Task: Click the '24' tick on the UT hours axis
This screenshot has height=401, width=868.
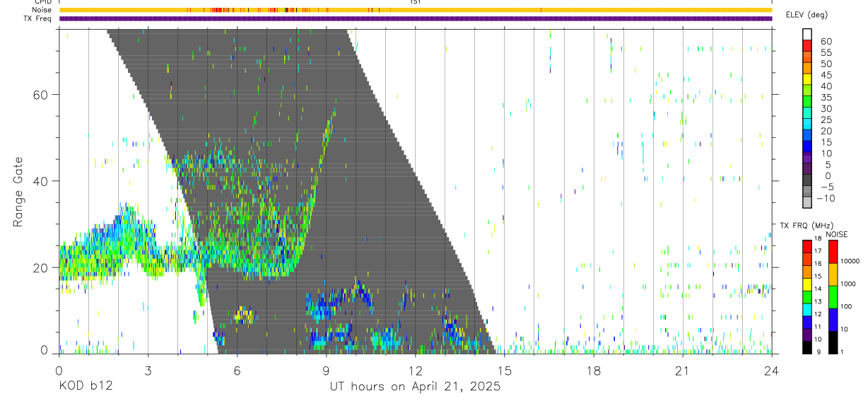Action: [x=772, y=371]
